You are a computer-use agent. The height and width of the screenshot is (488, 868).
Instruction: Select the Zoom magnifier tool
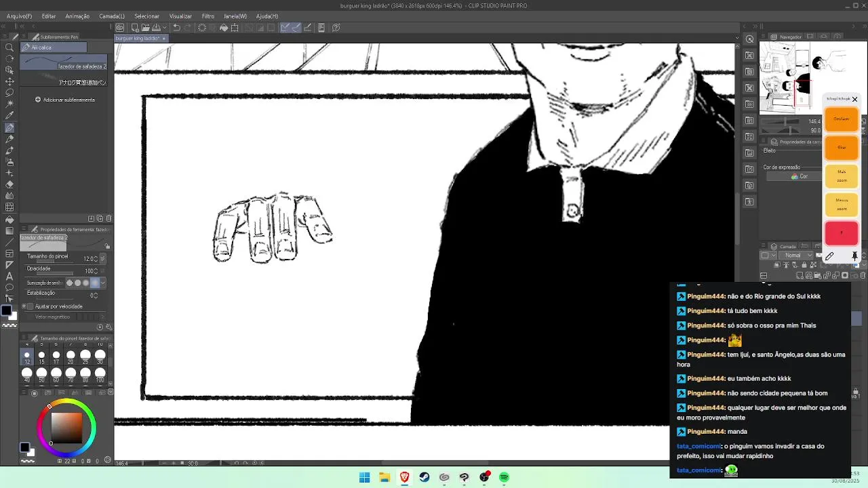pyautogui.click(x=9, y=47)
